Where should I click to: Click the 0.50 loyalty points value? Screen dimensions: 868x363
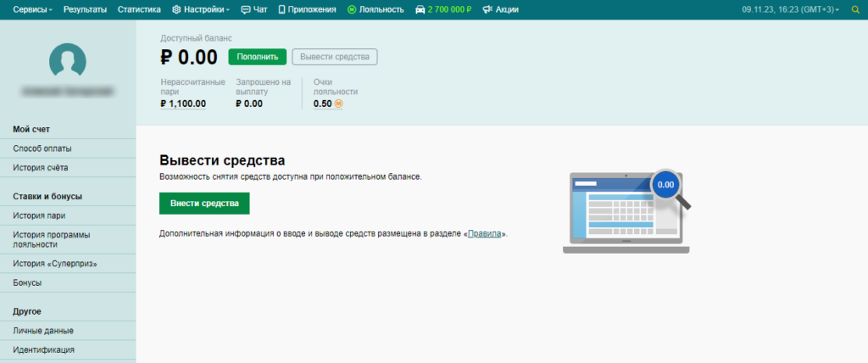323,103
